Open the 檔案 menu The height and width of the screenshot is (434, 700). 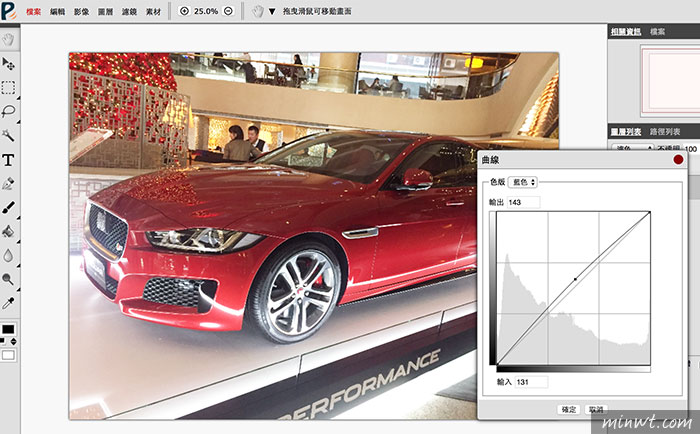[x=33, y=12]
